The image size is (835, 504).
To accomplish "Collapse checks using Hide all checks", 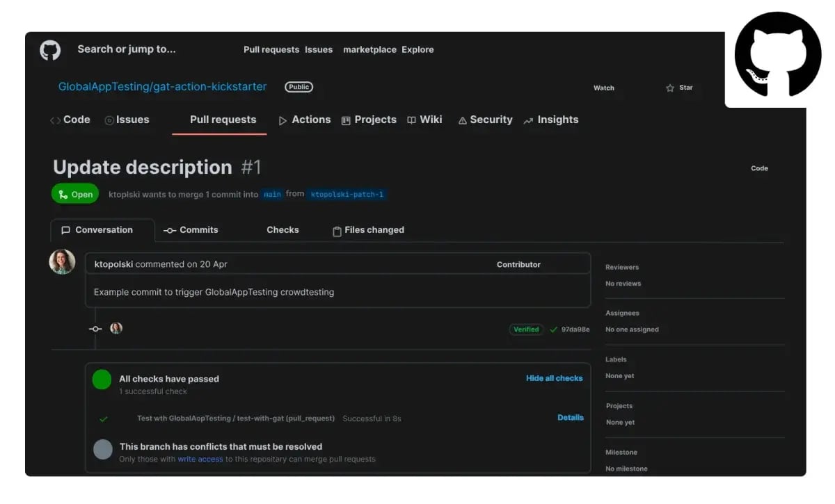I will point(554,378).
